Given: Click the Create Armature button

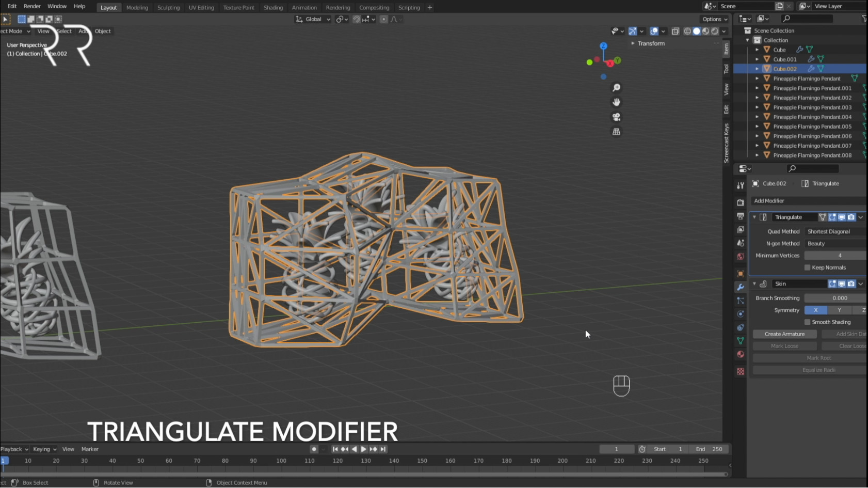Looking at the screenshot, I should (784, 334).
